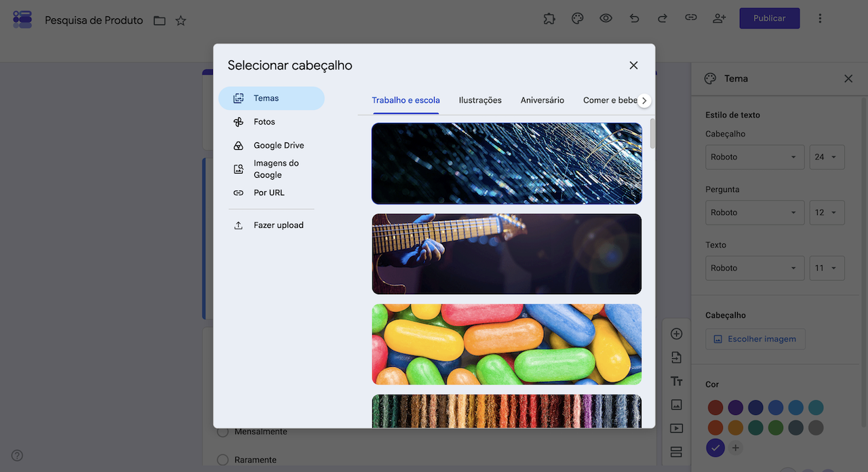Select Temas in the dialog sidebar
This screenshot has width=868, height=472.
tap(271, 98)
